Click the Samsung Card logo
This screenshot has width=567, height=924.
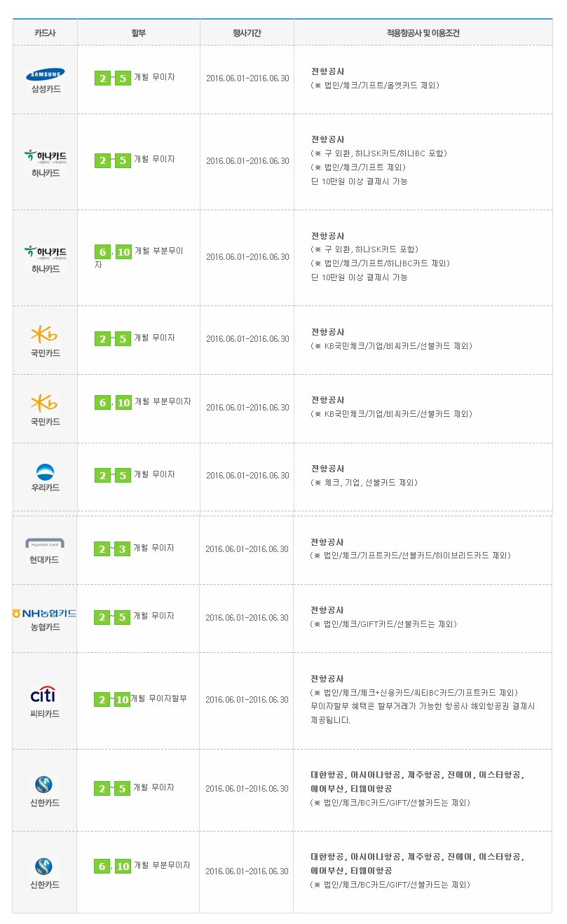[46, 74]
